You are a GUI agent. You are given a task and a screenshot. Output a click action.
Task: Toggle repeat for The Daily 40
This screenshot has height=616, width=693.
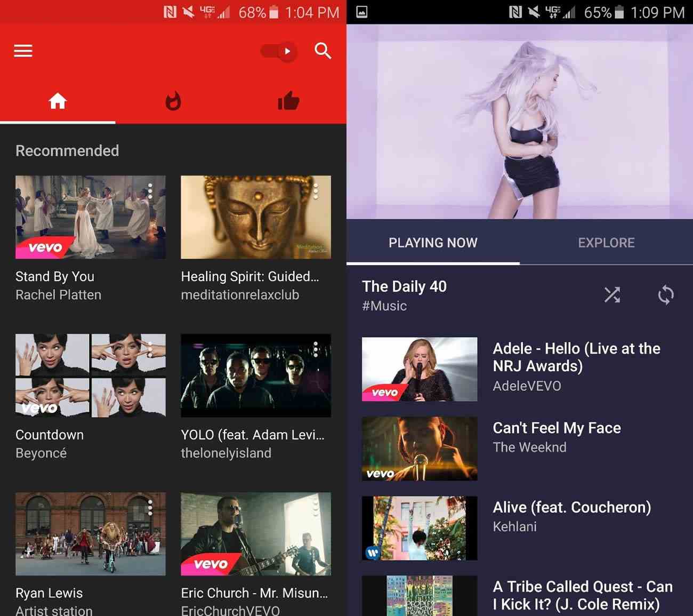point(666,294)
